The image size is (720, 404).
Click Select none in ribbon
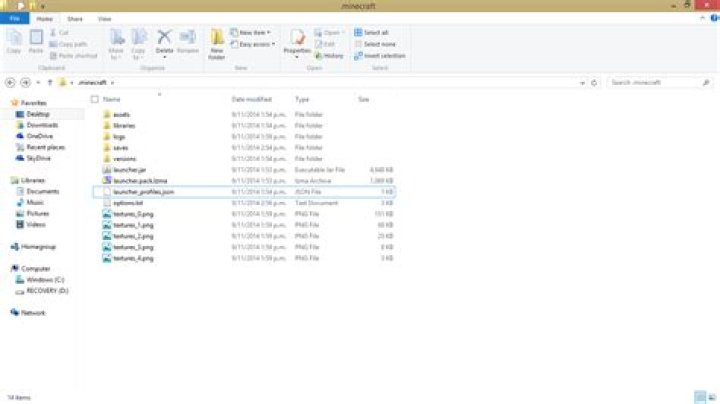point(375,44)
